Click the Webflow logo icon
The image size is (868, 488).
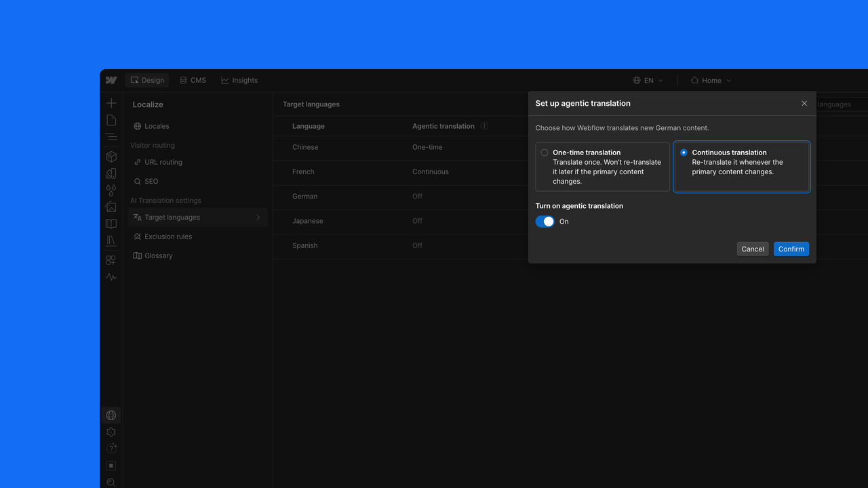(111, 80)
